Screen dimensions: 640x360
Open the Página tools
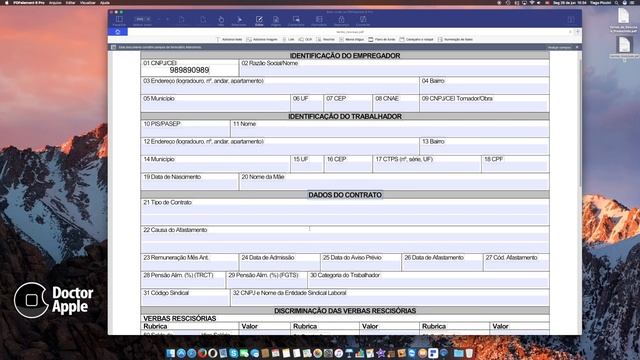click(x=276, y=21)
